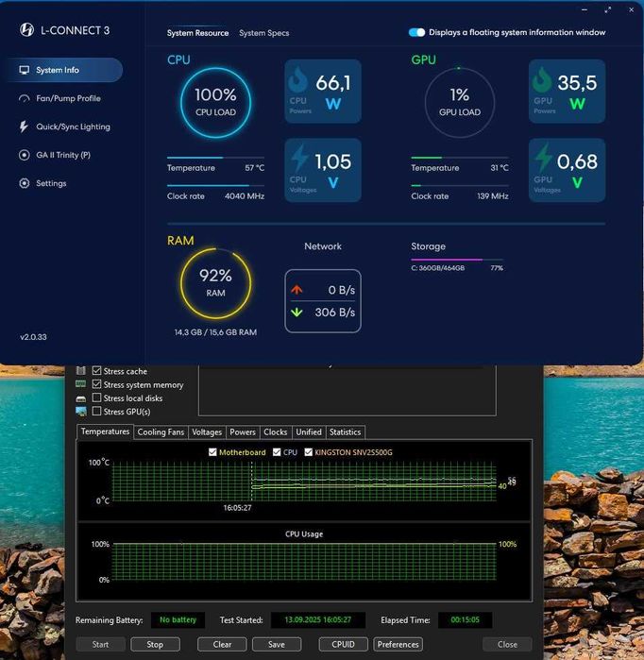Click the monitor icon beside System Info
The height and width of the screenshot is (660, 644).
click(25, 70)
